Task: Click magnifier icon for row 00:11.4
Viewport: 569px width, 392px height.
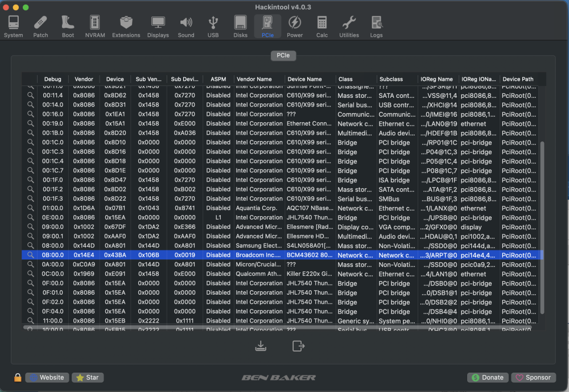Action: [31, 95]
